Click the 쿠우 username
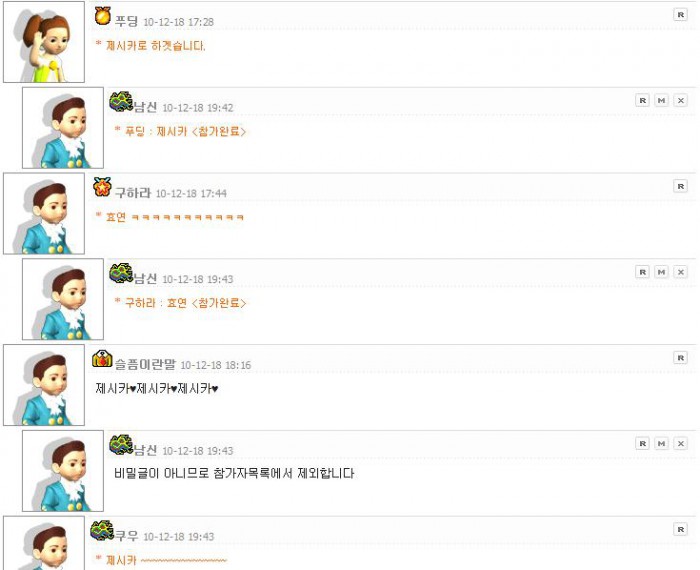The width and height of the screenshot is (700, 570). coord(126,536)
